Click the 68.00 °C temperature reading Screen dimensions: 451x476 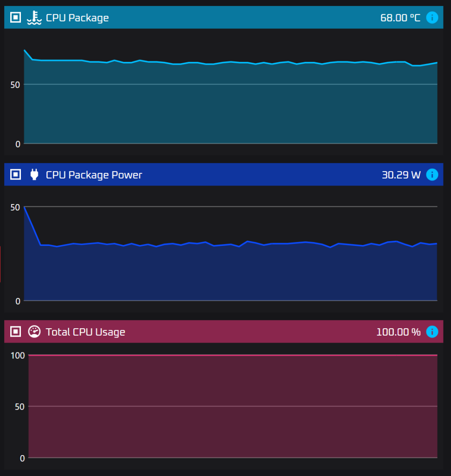coord(400,18)
